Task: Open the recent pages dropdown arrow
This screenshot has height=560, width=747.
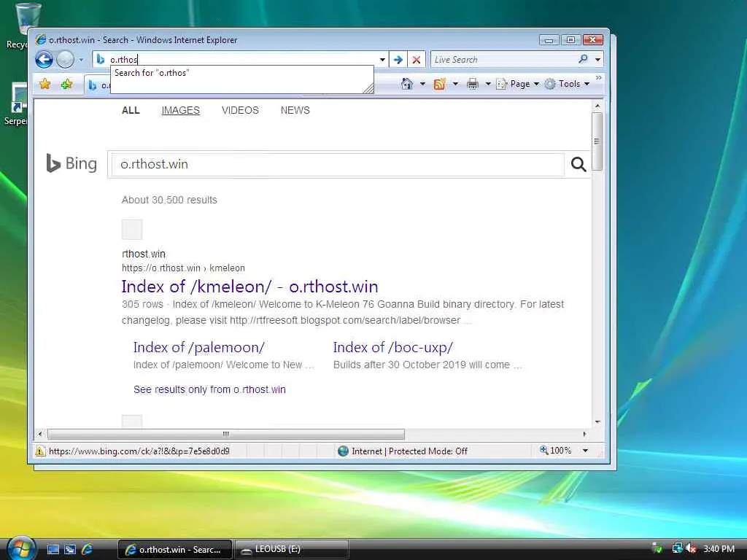Action: 81,60
